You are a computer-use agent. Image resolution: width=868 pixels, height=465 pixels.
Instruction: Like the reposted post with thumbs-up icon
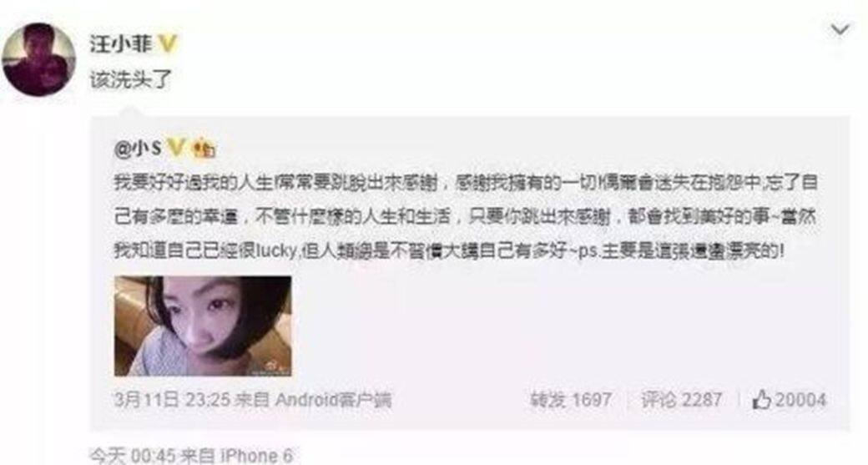761,399
